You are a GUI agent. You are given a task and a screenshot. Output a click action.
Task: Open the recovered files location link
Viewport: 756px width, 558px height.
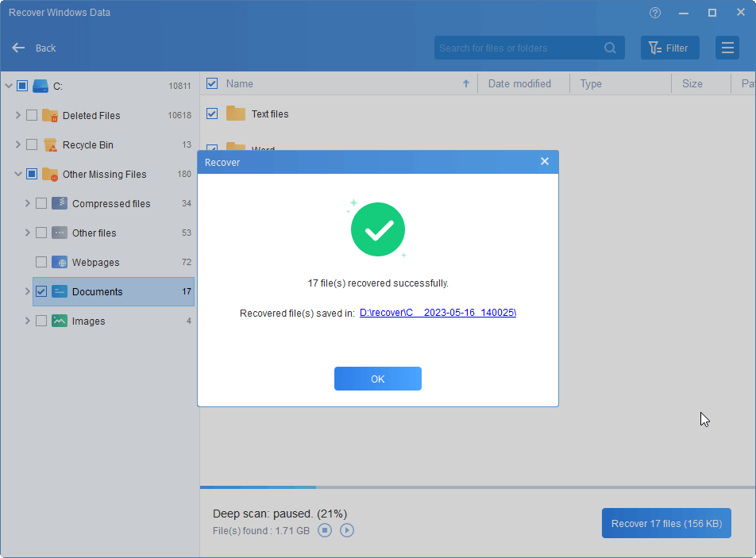click(438, 312)
